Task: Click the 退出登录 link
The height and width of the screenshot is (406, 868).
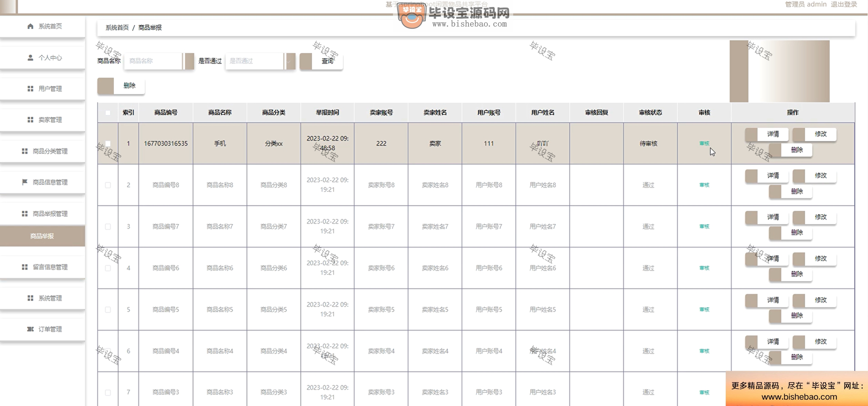Action: point(844,4)
